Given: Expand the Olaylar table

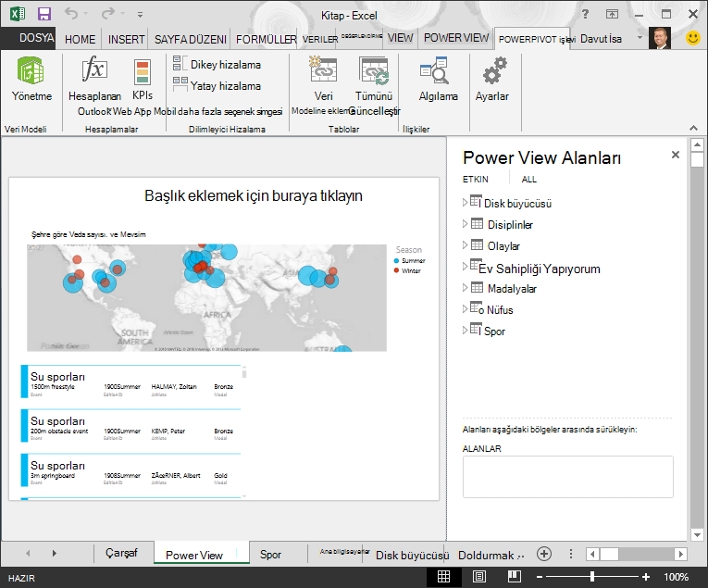Looking at the screenshot, I should click(466, 244).
